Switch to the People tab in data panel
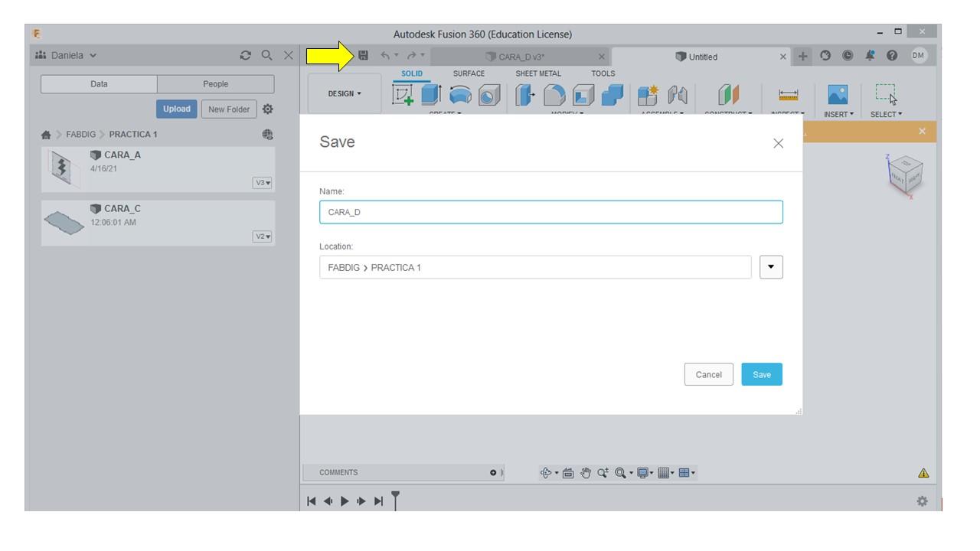The height and width of the screenshot is (551, 980). [x=215, y=84]
